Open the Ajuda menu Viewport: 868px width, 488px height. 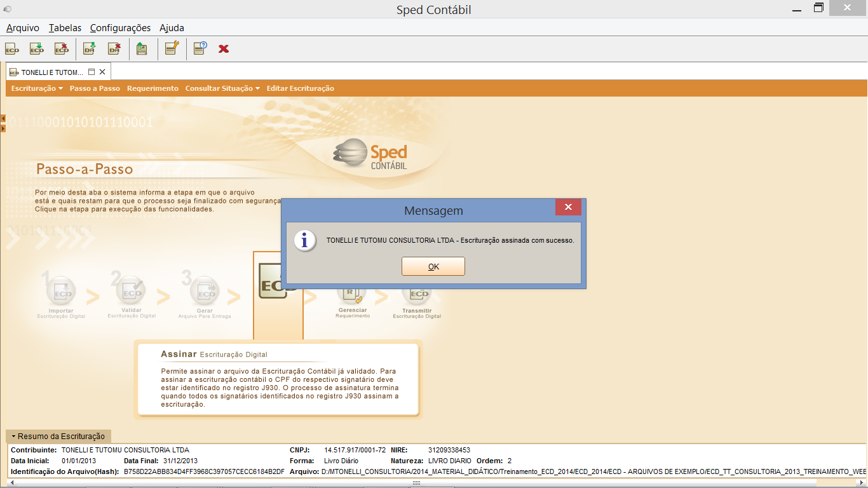point(172,28)
